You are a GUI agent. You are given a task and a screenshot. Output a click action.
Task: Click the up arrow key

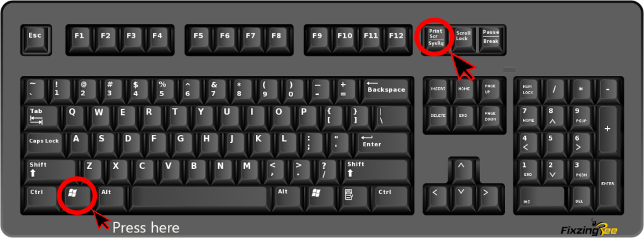[x=461, y=169]
